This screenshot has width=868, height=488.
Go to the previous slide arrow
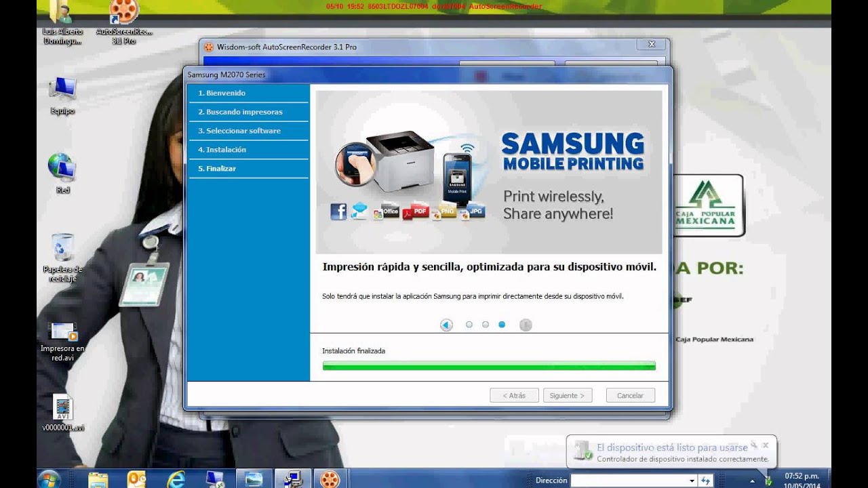(x=446, y=325)
